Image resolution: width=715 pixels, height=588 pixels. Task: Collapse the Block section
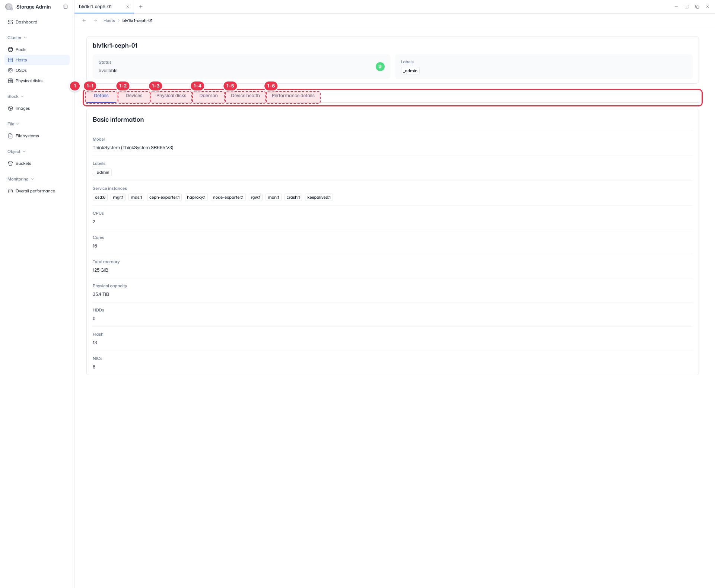tap(16, 96)
